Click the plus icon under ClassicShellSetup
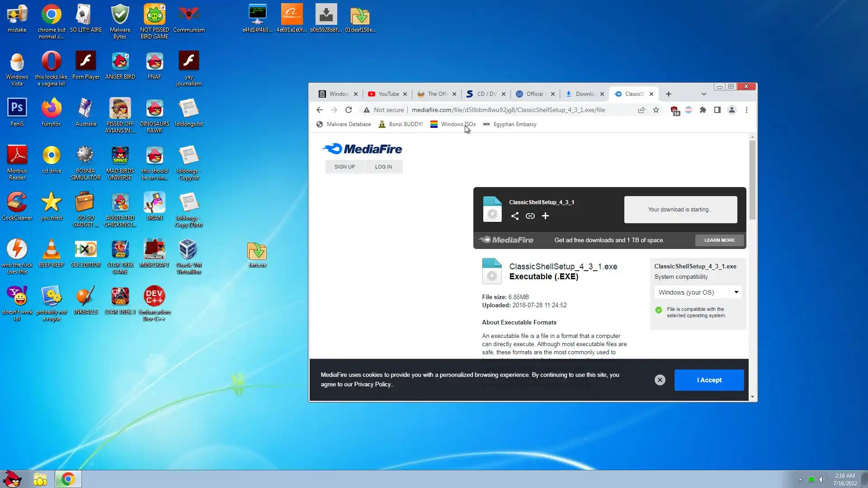 (x=545, y=216)
